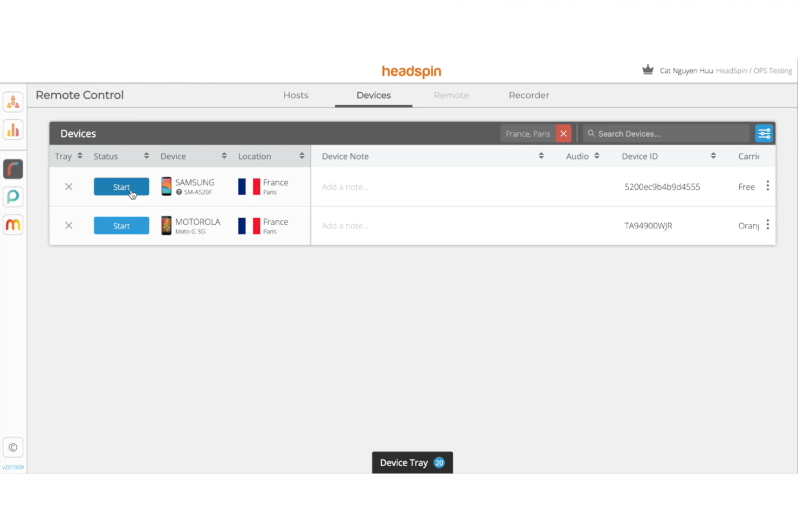
Task: Sort by Device Note column
Action: (541, 156)
